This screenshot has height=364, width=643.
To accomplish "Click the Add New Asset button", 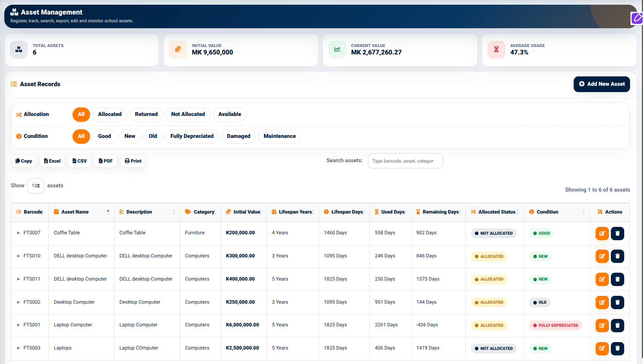I will [x=602, y=84].
